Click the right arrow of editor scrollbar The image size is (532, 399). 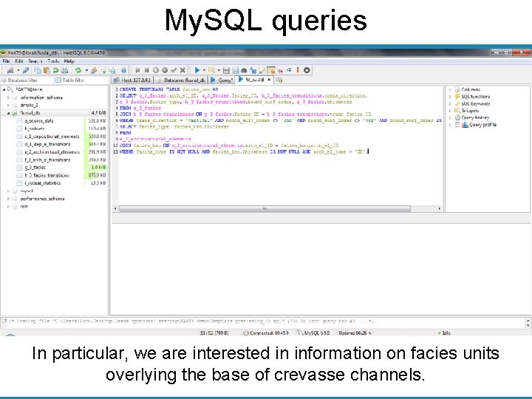(x=440, y=208)
